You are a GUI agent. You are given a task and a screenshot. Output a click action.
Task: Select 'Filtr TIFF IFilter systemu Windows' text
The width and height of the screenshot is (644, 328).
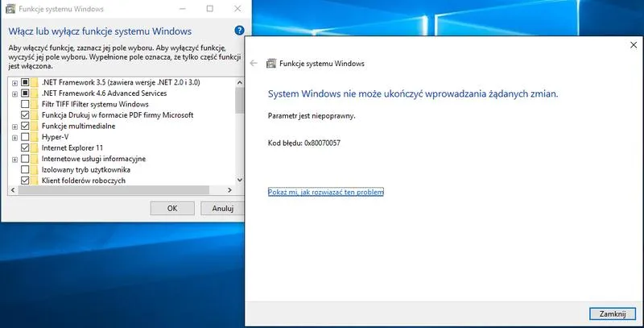95,104
